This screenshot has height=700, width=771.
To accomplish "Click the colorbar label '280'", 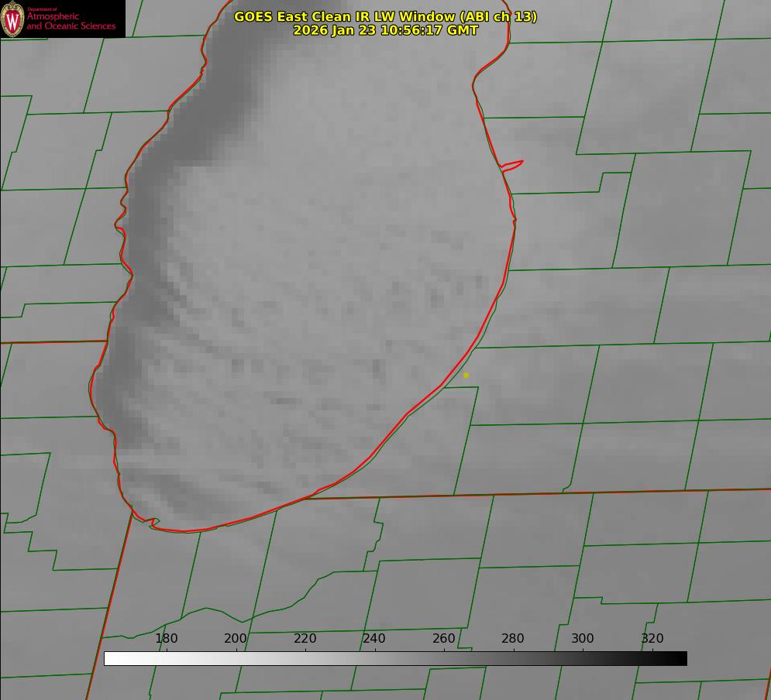I will point(513,638).
